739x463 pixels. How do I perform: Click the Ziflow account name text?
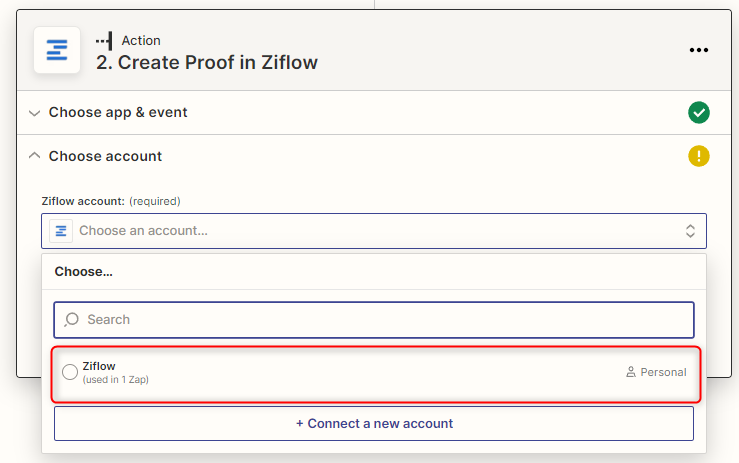coord(99,366)
